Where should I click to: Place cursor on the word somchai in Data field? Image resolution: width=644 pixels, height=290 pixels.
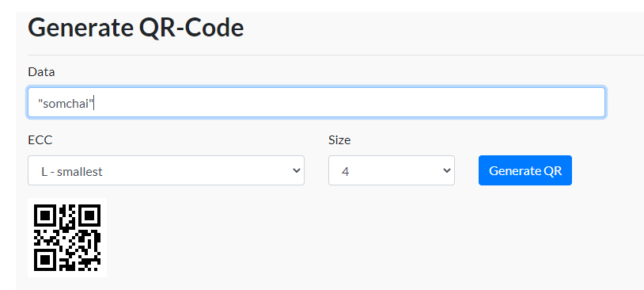66,103
